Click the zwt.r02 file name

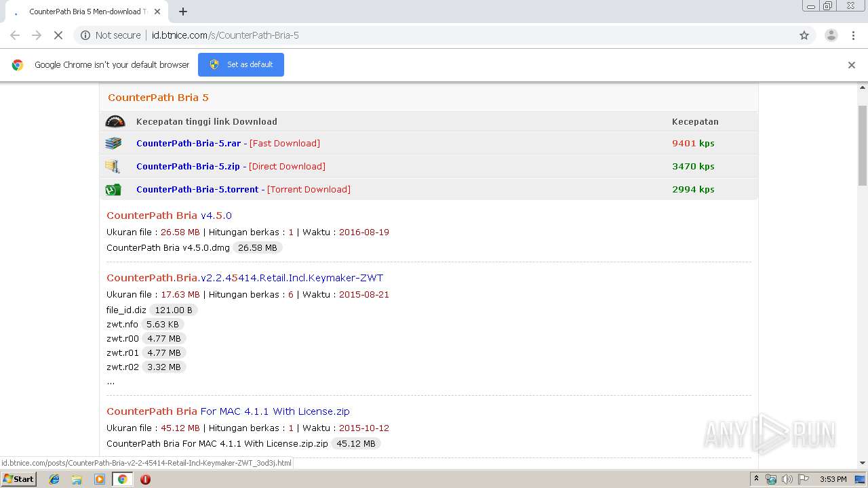coord(123,367)
